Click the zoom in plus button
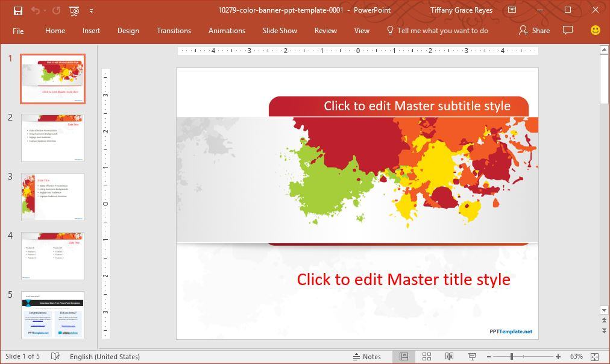The width and height of the screenshot is (610, 364). coord(558,357)
